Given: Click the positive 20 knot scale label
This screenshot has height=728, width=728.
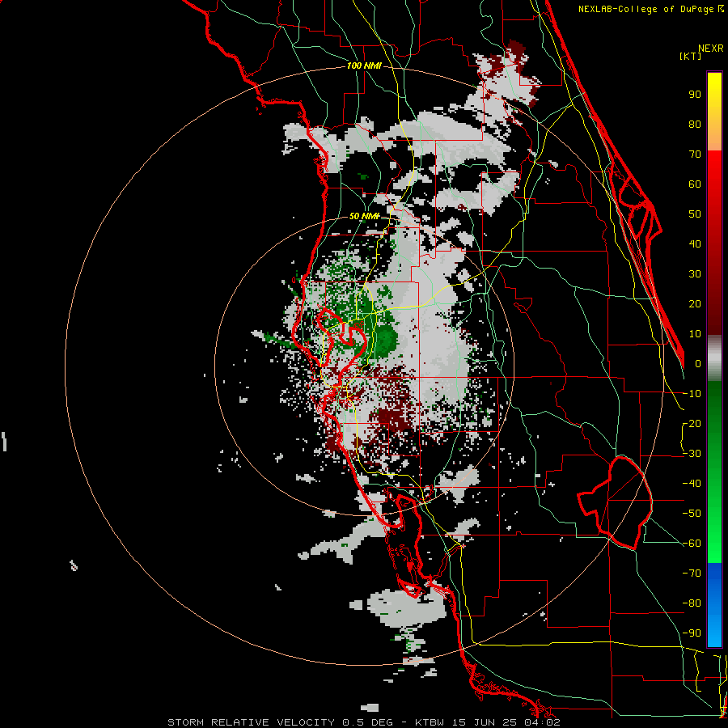Looking at the screenshot, I should click(x=695, y=304).
